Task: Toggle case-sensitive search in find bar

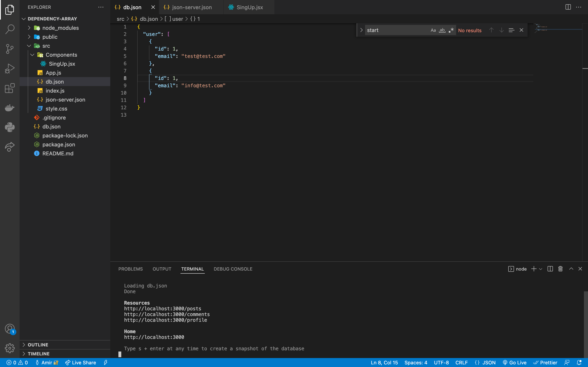Action: pos(433,30)
